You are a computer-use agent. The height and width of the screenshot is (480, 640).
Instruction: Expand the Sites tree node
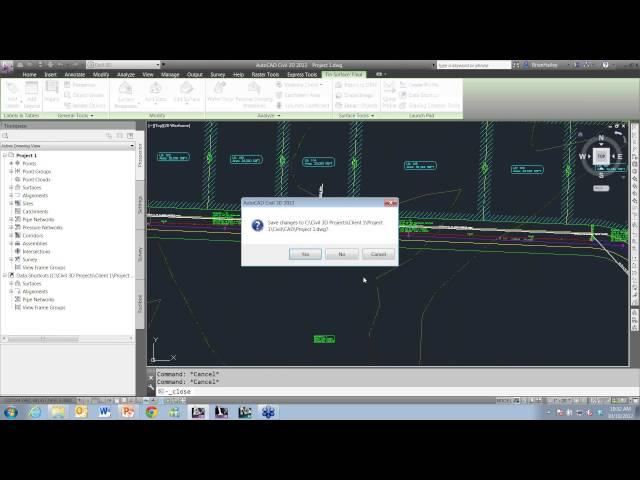[11, 203]
